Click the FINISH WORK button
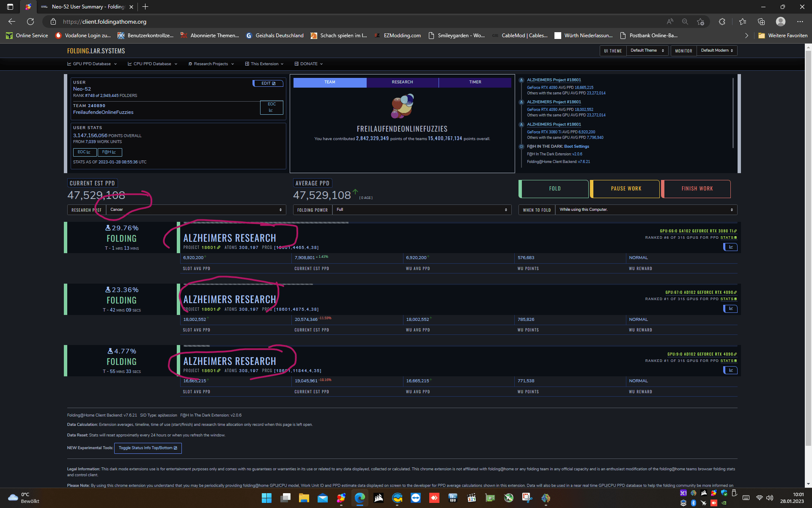812x508 pixels. 697,189
